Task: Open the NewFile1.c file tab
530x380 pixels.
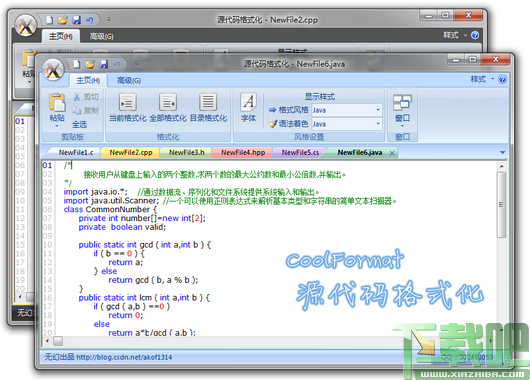Action: (x=76, y=152)
